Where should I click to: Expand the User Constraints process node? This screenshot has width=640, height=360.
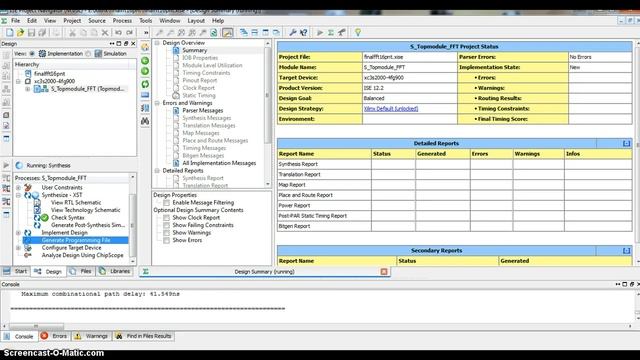click(x=18, y=187)
